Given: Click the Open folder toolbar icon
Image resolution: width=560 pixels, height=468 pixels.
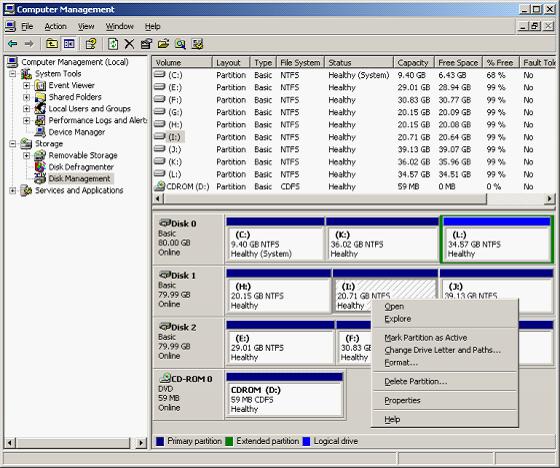Looking at the screenshot, I should coord(163,44).
